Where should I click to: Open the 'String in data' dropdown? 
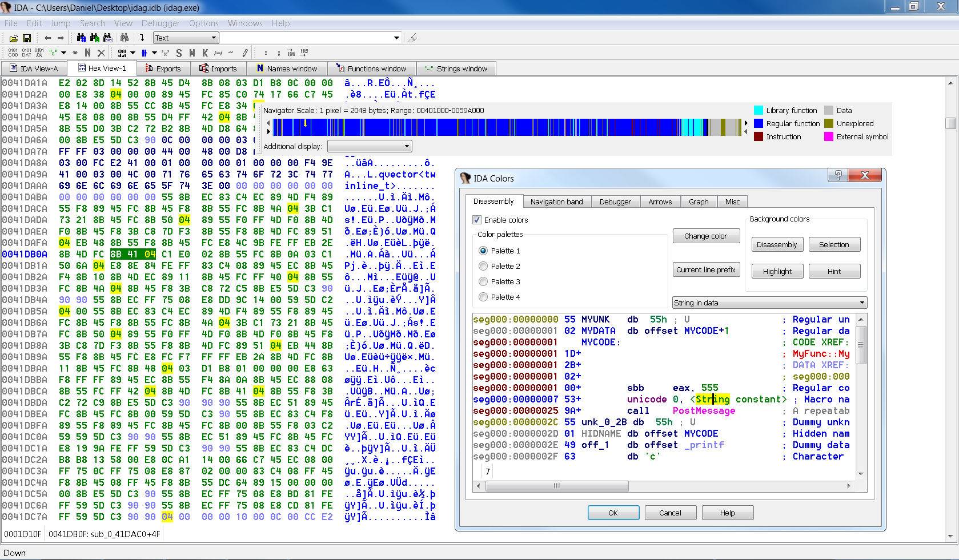tap(769, 303)
